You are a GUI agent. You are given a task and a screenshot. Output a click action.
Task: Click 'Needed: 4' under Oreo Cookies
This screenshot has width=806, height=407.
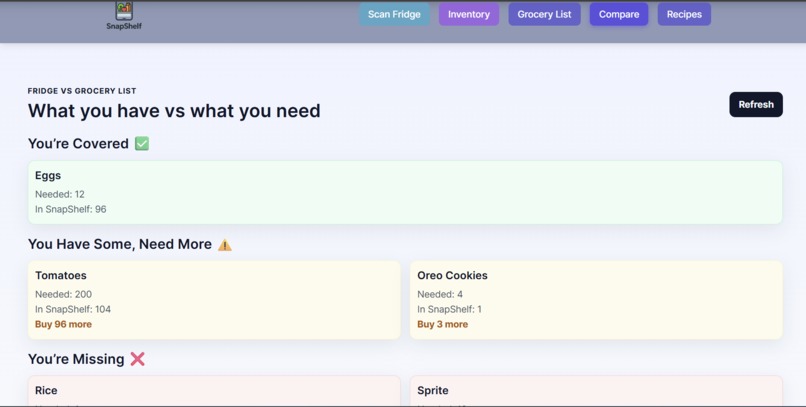point(440,294)
